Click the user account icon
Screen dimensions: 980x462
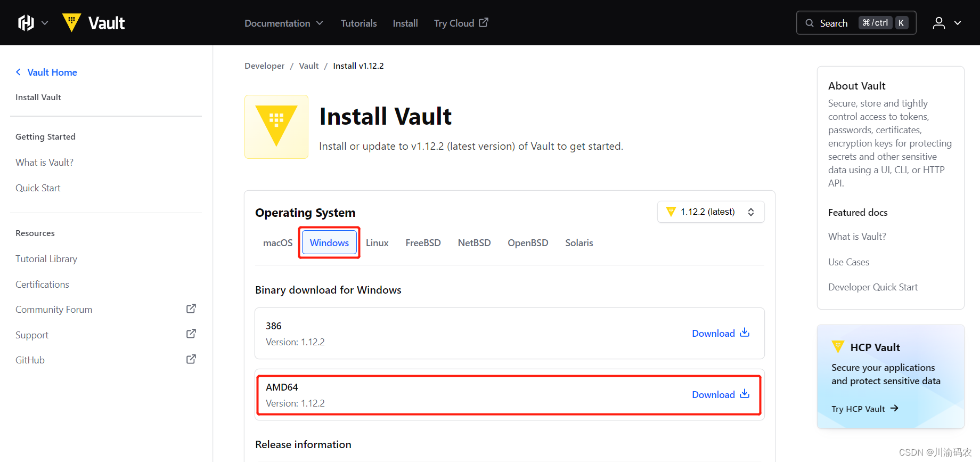(x=939, y=23)
